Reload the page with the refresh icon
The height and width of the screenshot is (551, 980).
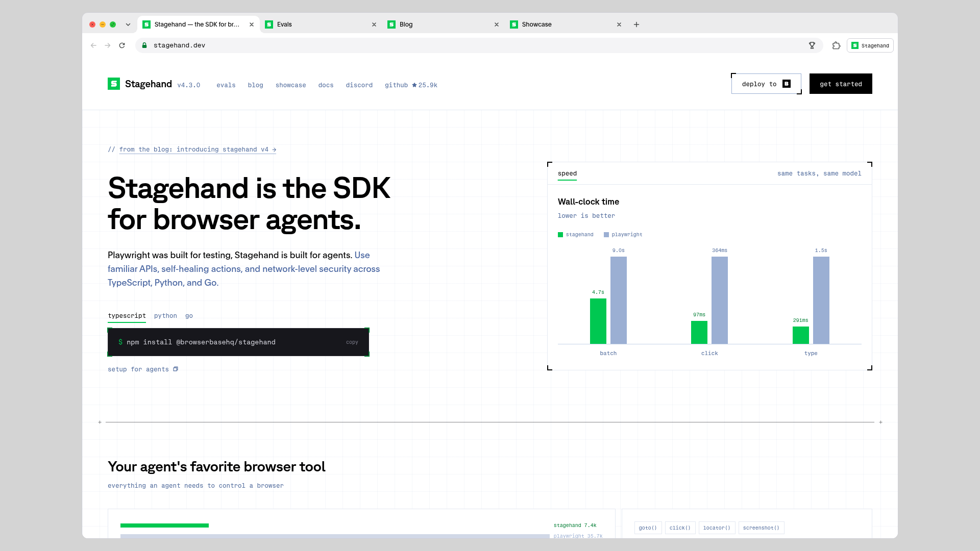pos(122,45)
